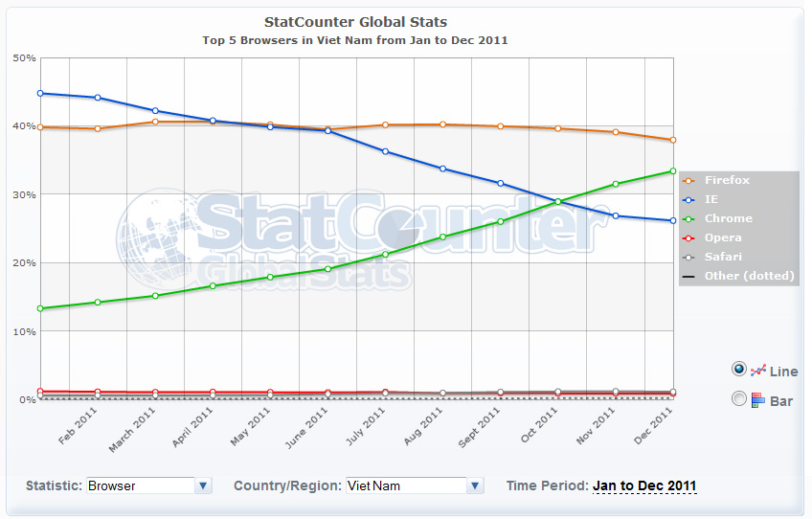Click Firefox's March 2011 data point
Viewport: 812px width, 519px height.
[x=155, y=122]
